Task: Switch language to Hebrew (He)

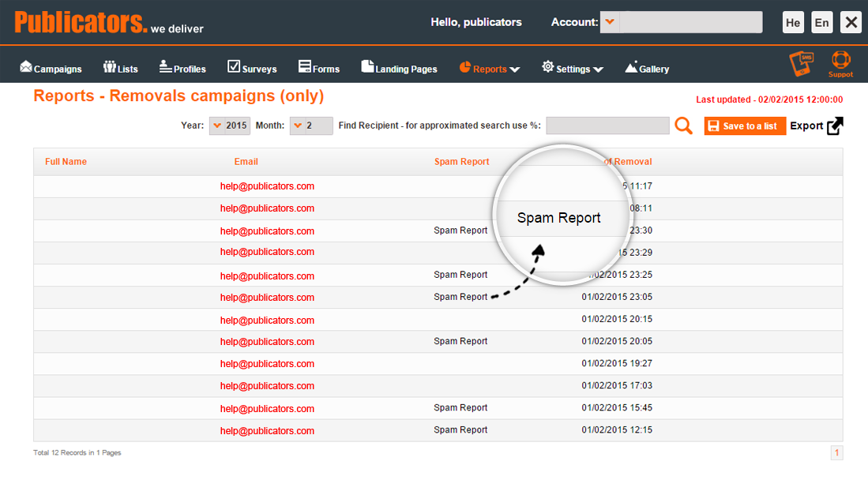Action: coord(793,23)
